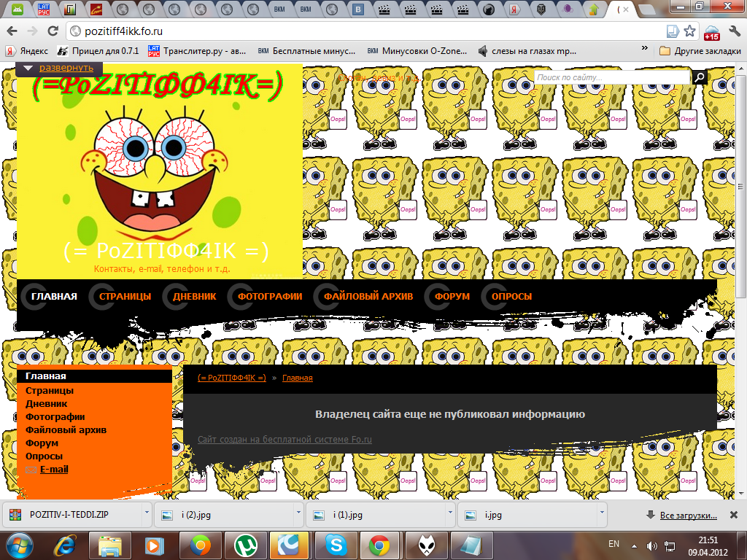Open ФАЙЛОВЫЙ АРХИВ in the nav bar
This screenshot has width=747, height=560.
pyautogui.click(x=368, y=296)
